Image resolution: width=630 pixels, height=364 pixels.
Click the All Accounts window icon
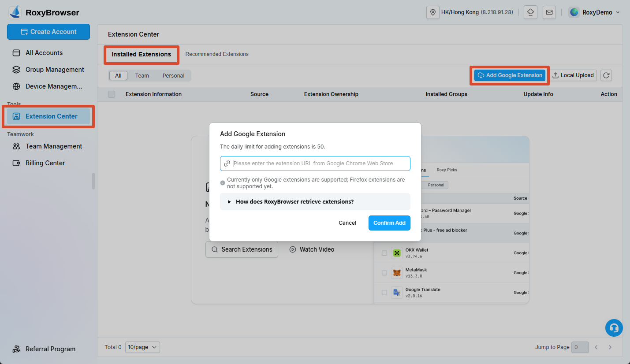tap(16, 53)
